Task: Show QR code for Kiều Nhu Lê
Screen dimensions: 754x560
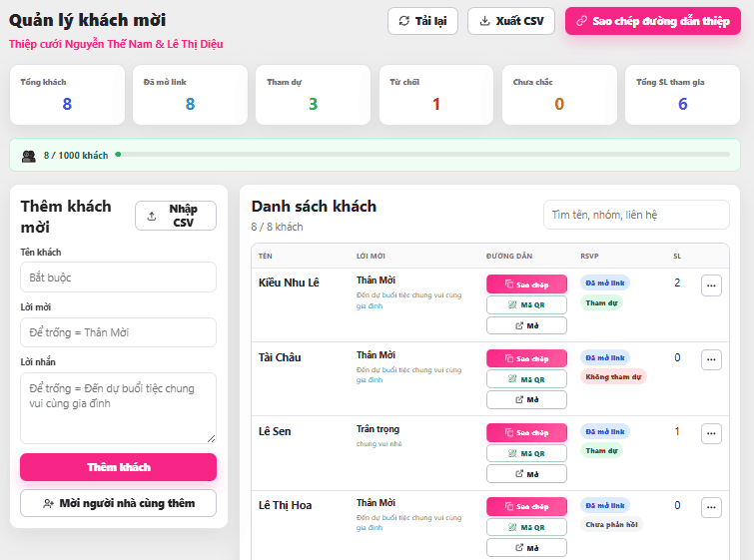Action: tap(526, 304)
